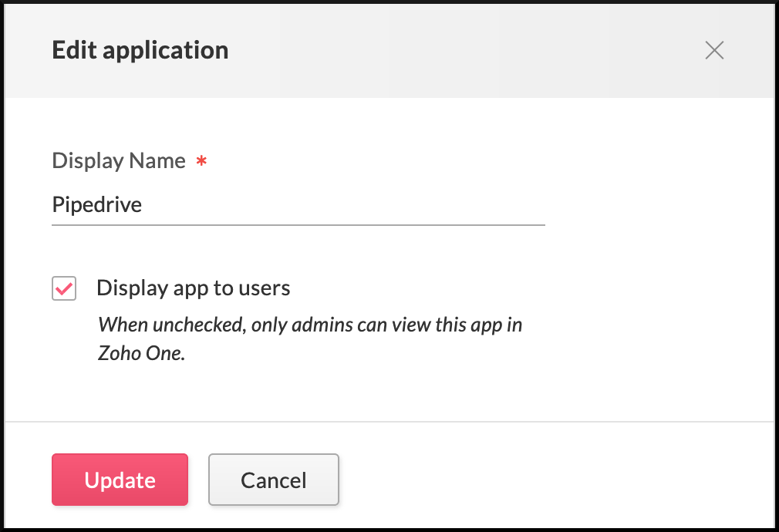Click the Display app to users label text

point(193,288)
